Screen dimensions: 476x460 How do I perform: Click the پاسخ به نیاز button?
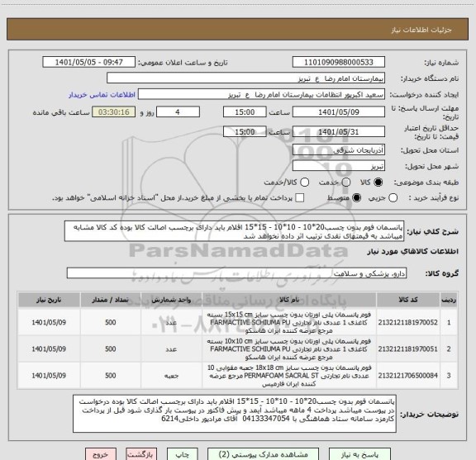359,454
